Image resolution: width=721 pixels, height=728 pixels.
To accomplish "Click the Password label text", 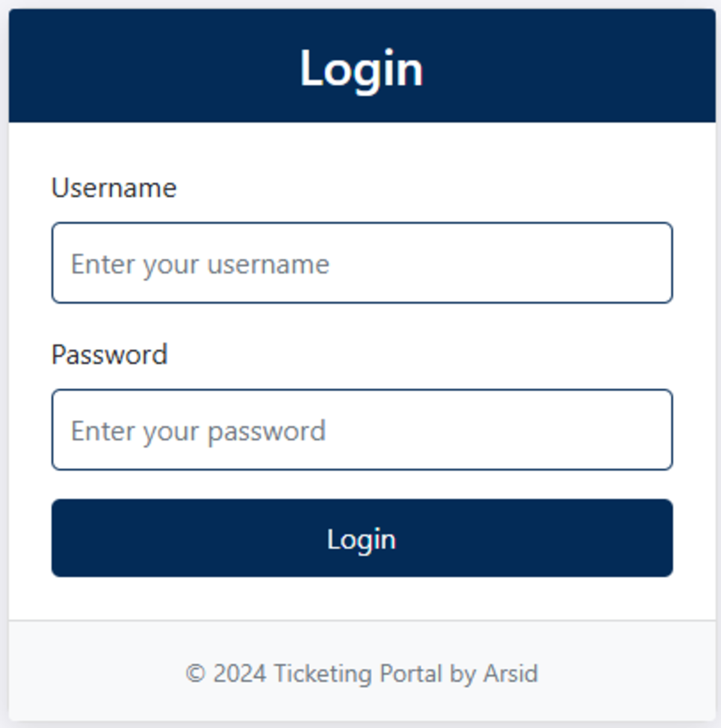I will point(109,355).
